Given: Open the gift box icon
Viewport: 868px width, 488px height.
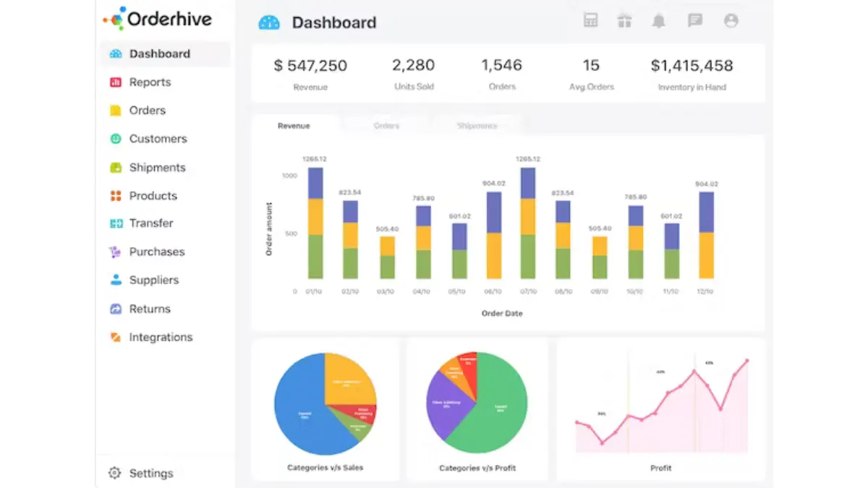Looking at the screenshot, I should point(624,20).
